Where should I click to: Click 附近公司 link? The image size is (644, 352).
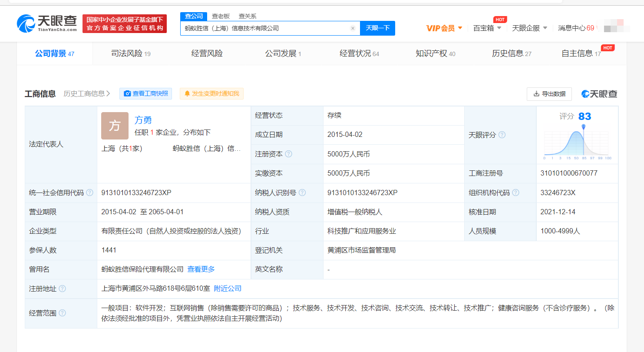coord(228,289)
